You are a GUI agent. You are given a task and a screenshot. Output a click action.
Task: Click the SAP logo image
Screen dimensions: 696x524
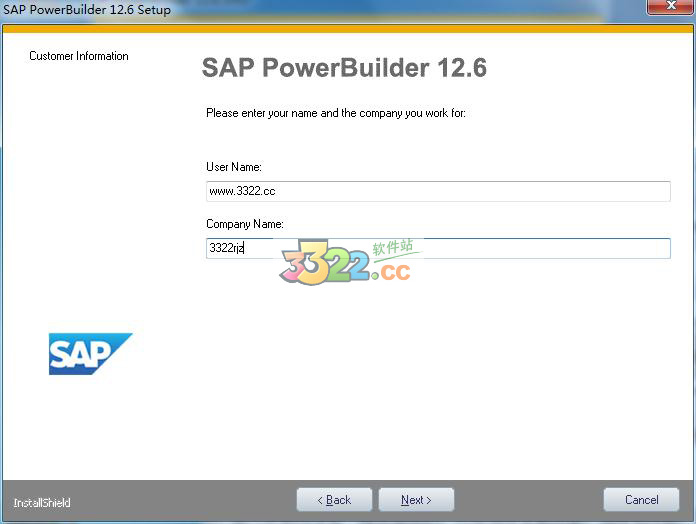point(90,354)
